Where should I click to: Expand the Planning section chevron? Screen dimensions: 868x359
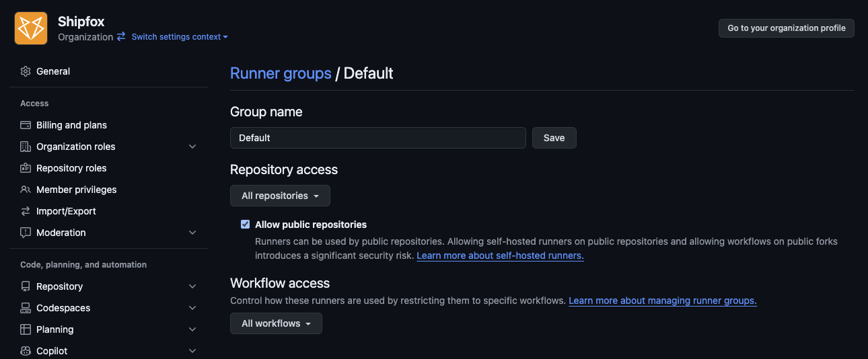[x=192, y=329]
